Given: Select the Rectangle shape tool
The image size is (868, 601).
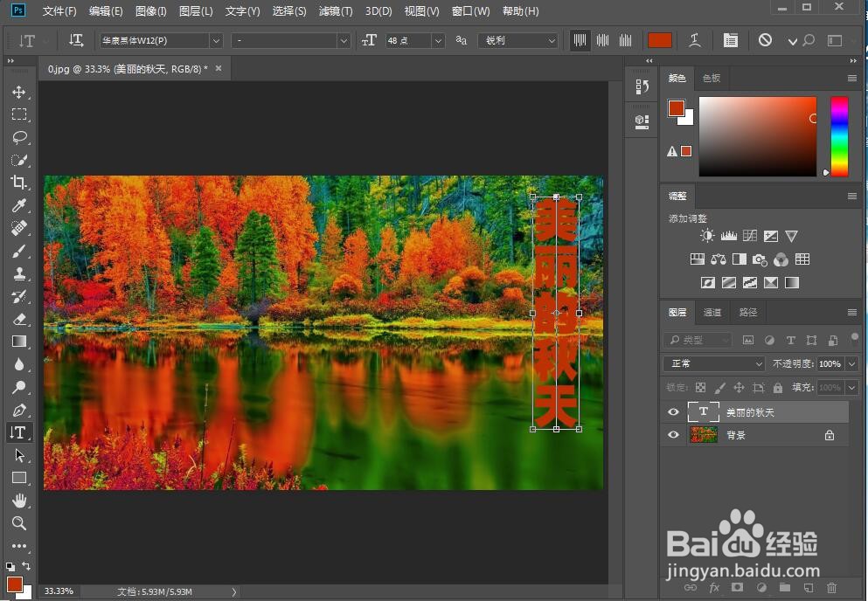Looking at the screenshot, I should coord(19,478).
